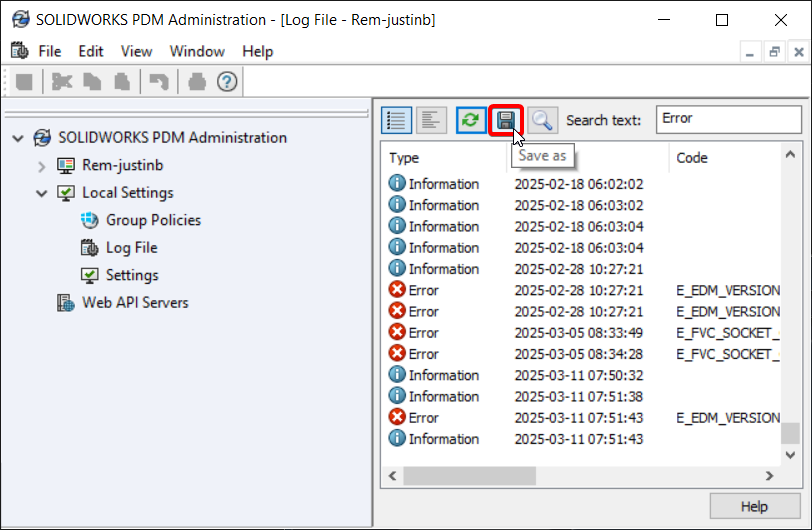The image size is (812, 530).
Task: Select Settings under Local Settings
Action: point(132,275)
